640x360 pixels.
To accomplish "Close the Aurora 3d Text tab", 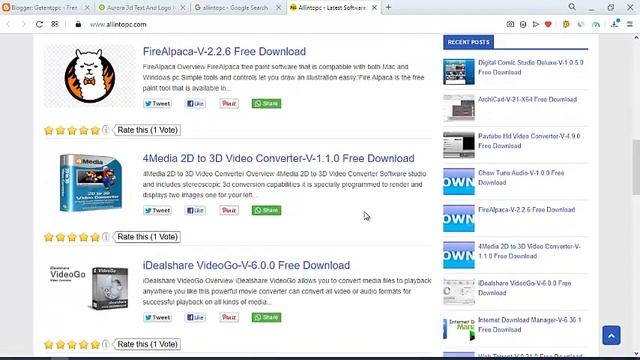I will [x=183, y=7].
